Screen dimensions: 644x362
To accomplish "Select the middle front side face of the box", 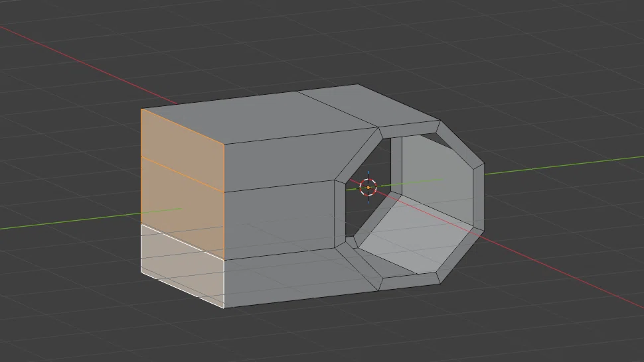I will click(280, 219).
